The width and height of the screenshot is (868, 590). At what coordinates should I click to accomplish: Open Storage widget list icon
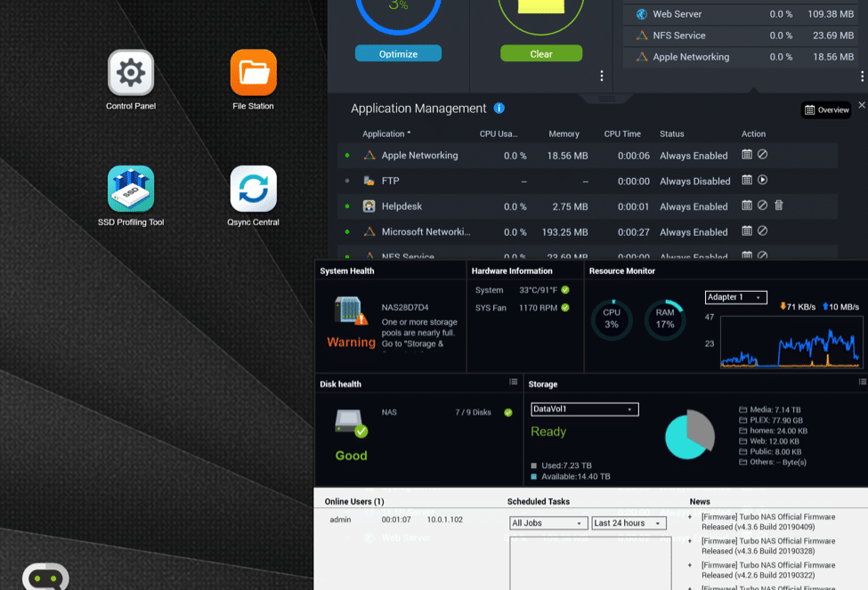tap(863, 382)
